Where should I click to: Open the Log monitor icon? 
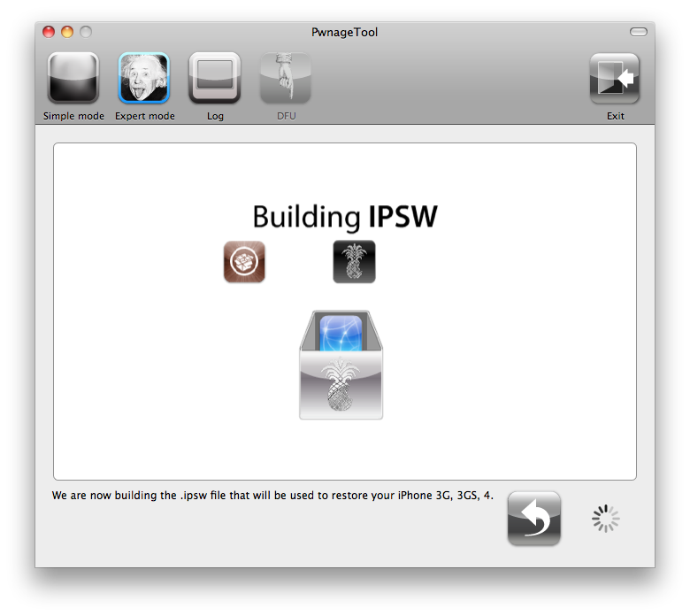[215, 79]
